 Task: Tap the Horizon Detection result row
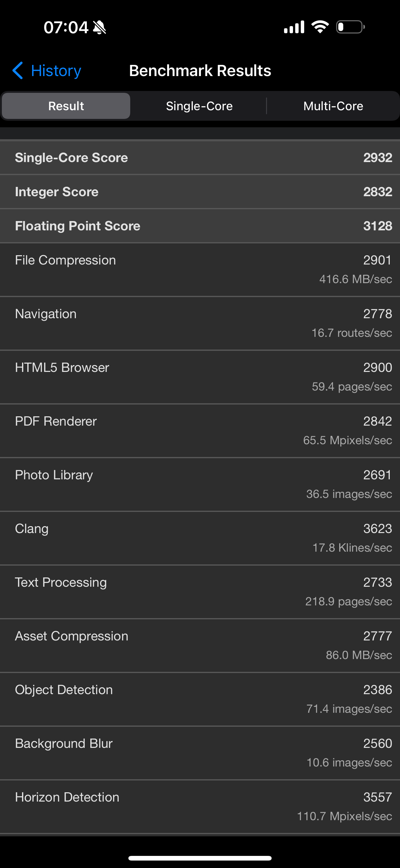(200, 806)
